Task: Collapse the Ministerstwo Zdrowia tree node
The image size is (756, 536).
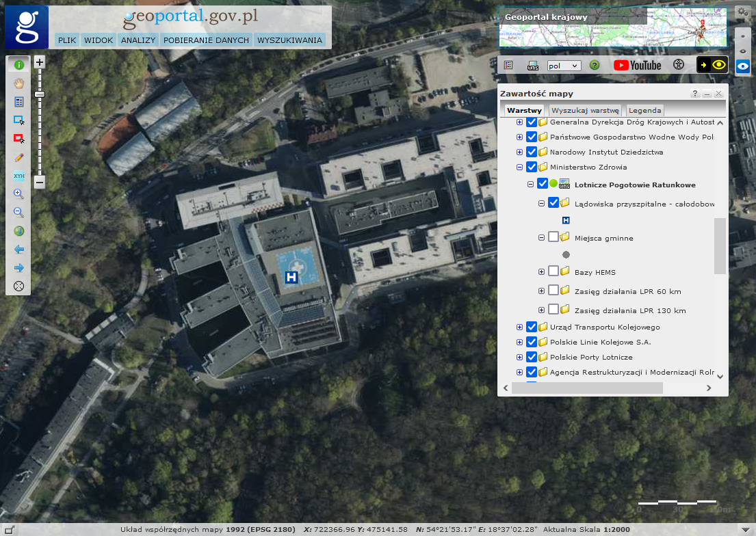Action: tap(519, 167)
